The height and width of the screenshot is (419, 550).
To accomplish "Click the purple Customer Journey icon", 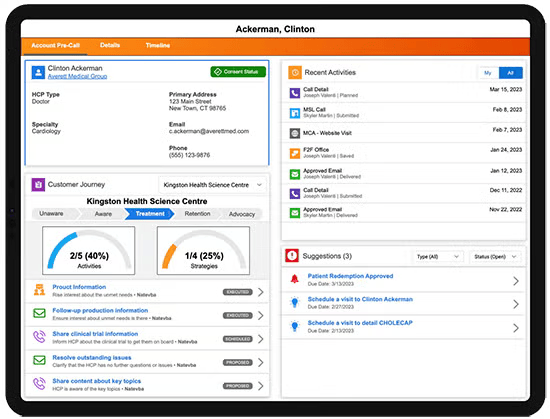I will pyautogui.click(x=38, y=184).
